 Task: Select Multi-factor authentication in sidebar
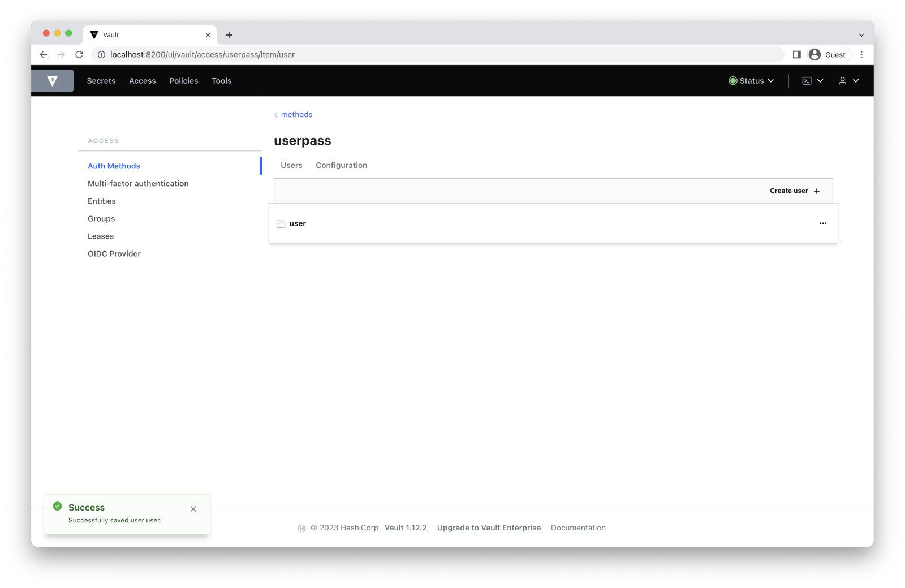[138, 183]
